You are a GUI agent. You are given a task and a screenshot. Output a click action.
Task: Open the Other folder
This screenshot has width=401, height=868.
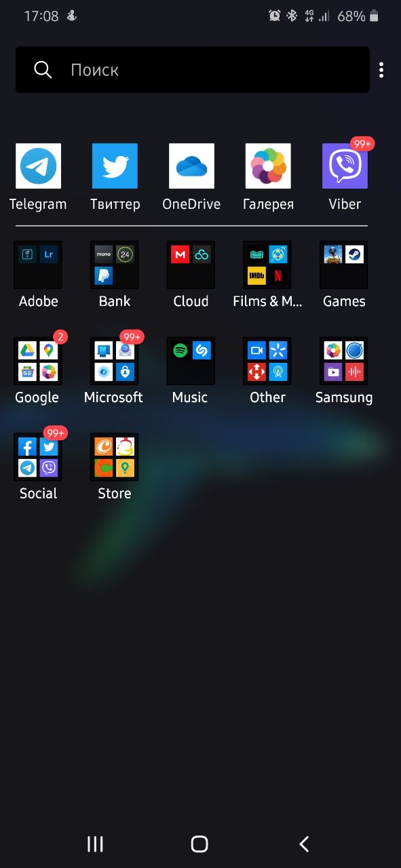[x=268, y=361]
